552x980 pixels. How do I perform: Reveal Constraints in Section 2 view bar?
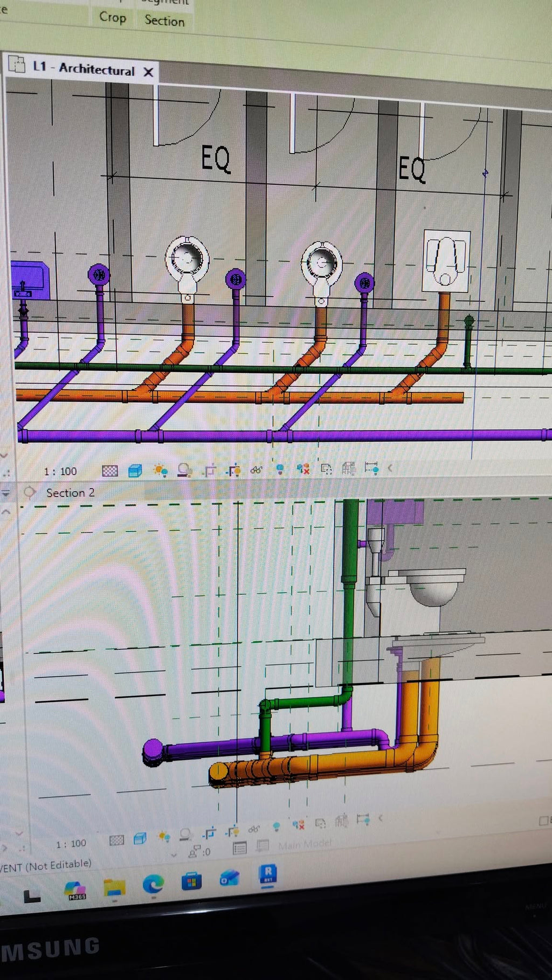(x=363, y=819)
